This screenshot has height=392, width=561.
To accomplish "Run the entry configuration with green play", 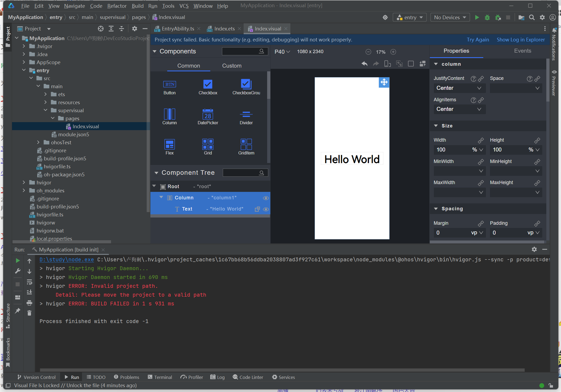I will click(x=477, y=17).
